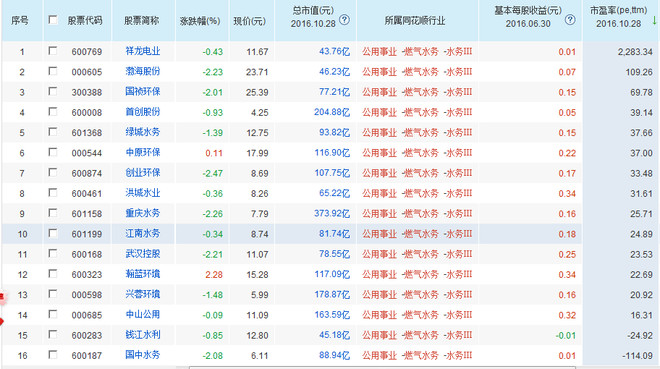Click 燃气水务 in the 渤海股份 row
Screen dimensions: 660x369
click(420, 72)
